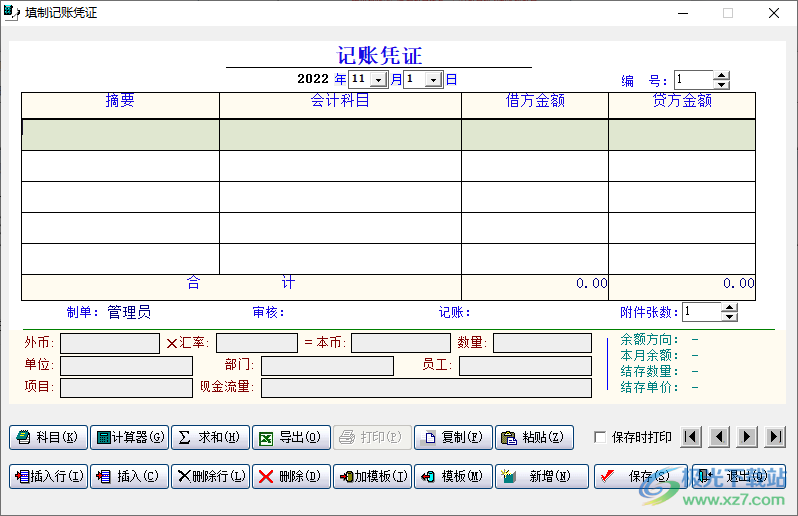The height and width of the screenshot is (516, 798).
Task: Jump to the first voucher record
Action: tap(691, 437)
